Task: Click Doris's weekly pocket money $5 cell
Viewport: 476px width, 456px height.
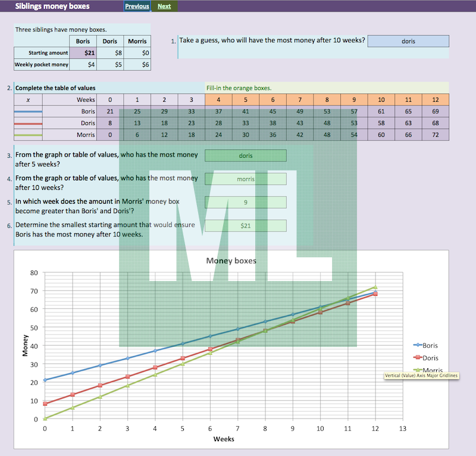Action: (x=110, y=64)
